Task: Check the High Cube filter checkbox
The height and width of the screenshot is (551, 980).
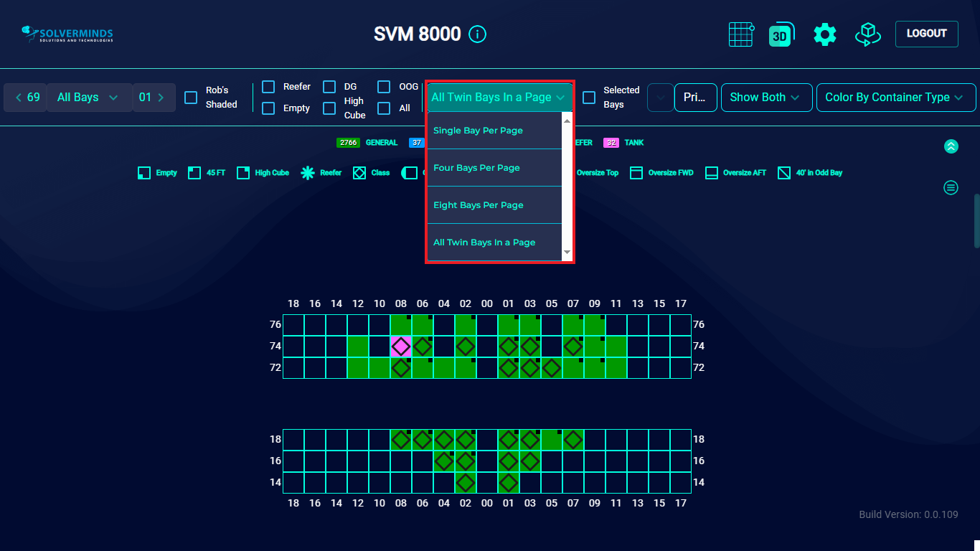Action: click(329, 108)
